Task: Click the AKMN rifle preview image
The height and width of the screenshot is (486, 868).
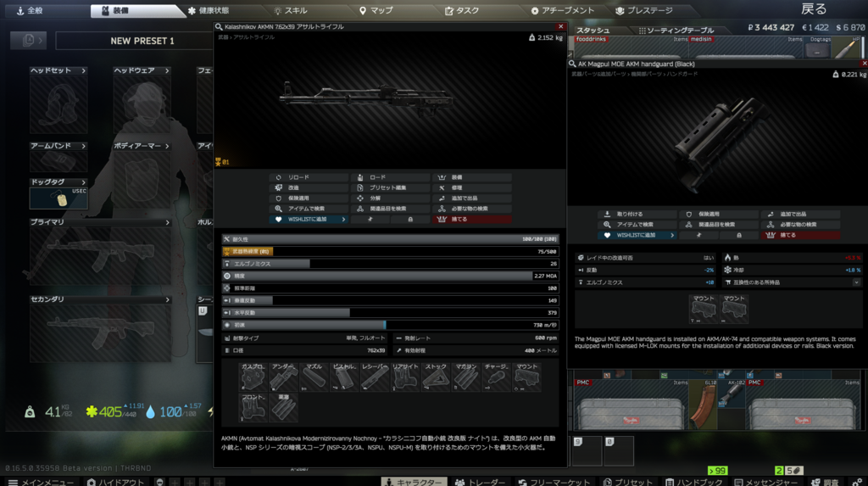Action: [366, 98]
